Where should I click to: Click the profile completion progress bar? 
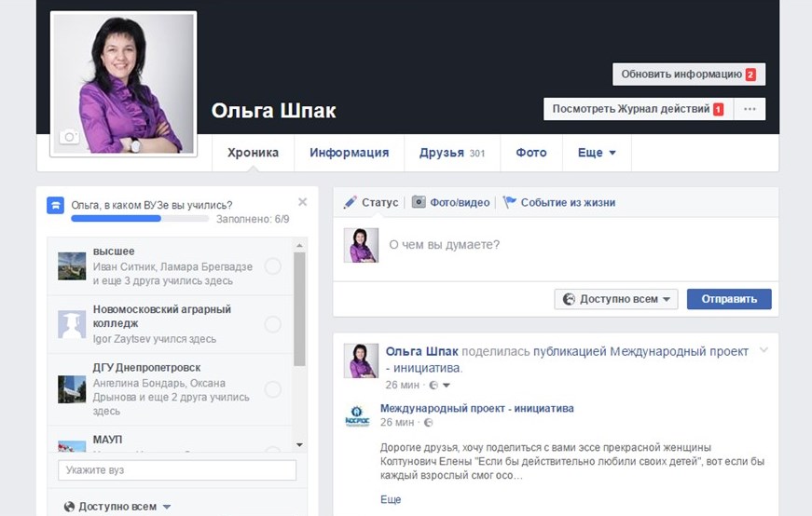(140, 219)
